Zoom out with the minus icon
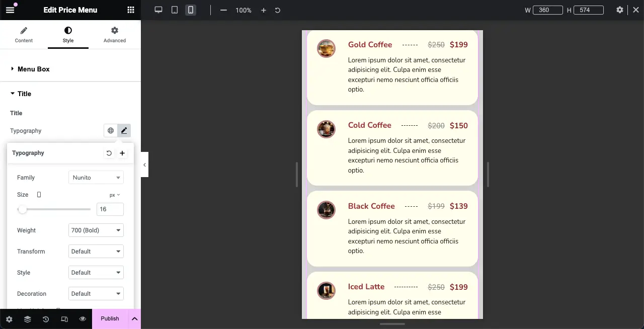Screen dimensions: 644x329 (224, 10)
